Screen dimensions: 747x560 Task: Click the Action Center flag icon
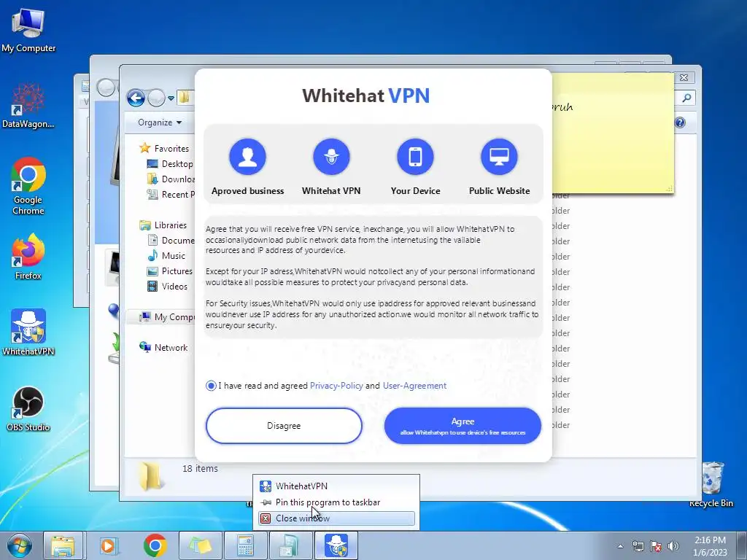click(656, 546)
